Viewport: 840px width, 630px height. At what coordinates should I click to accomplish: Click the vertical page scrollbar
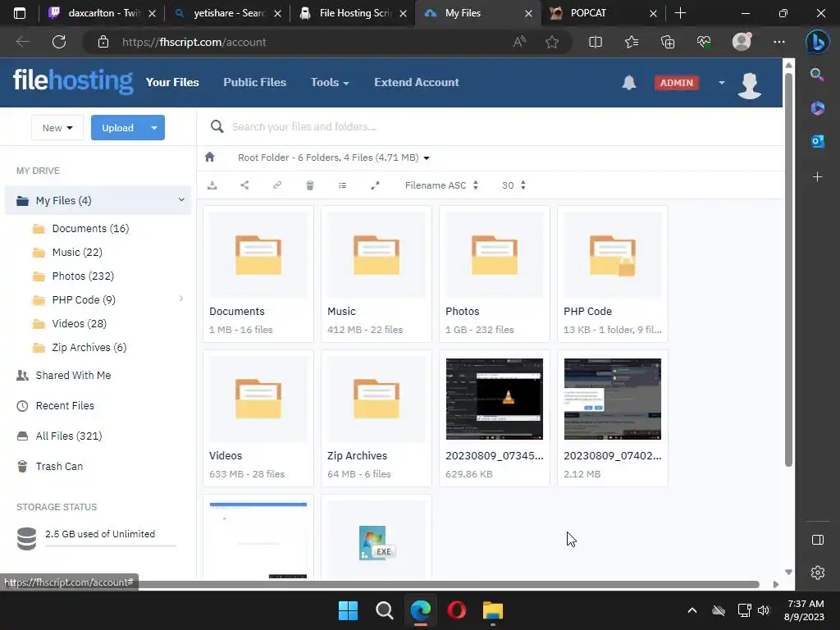pyautogui.click(x=788, y=268)
